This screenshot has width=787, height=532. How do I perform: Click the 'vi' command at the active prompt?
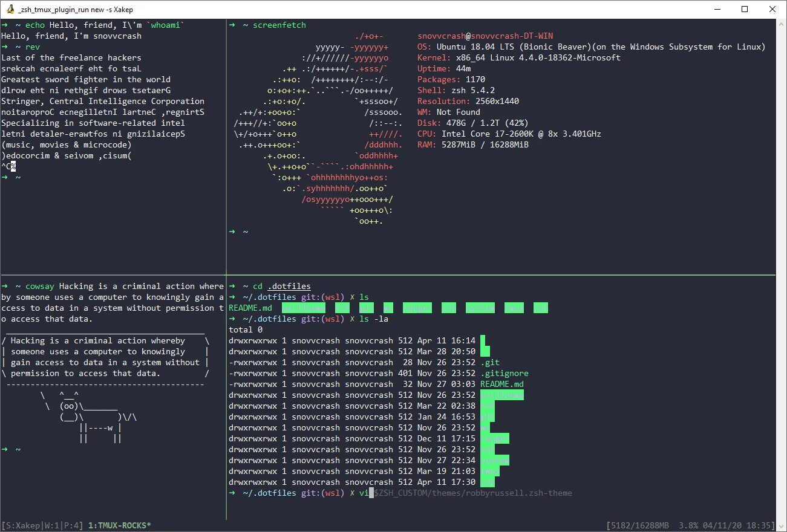364,493
